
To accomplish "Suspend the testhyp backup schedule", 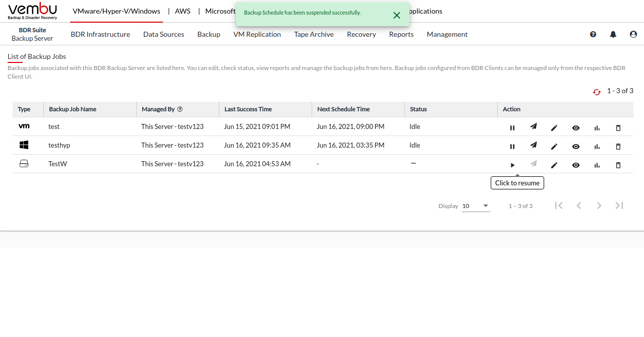I will tap(512, 147).
